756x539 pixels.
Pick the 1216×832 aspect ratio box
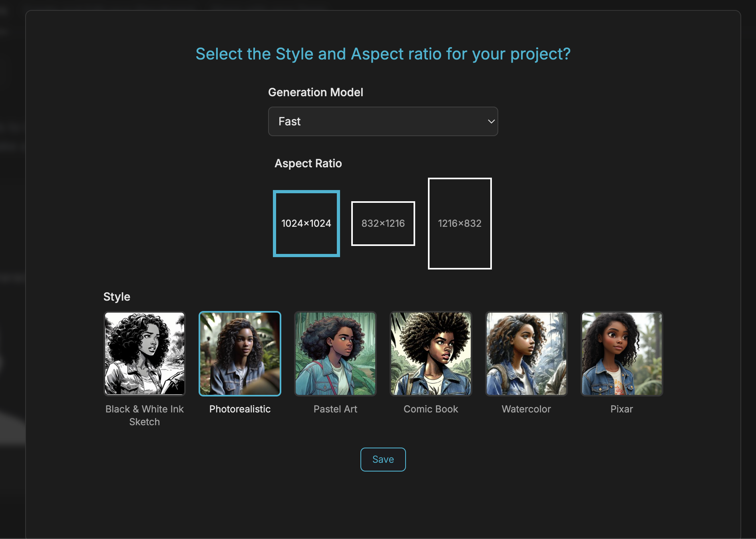pos(460,224)
